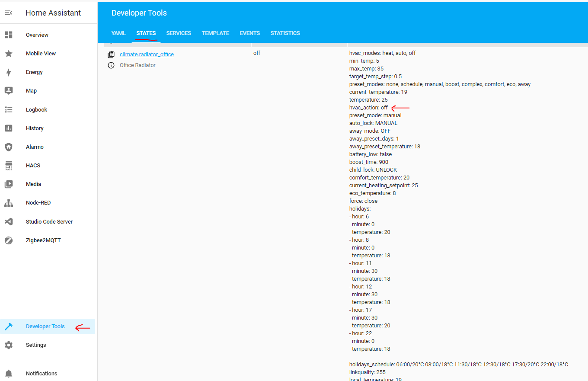Image resolution: width=588 pixels, height=381 pixels.
Task: Show info for Office Radiator
Action: pos(111,65)
